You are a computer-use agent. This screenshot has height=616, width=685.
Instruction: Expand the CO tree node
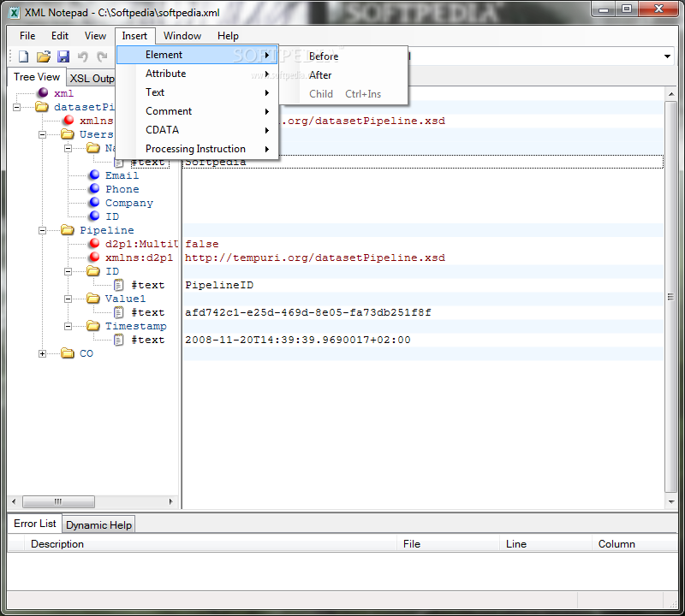pyautogui.click(x=42, y=353)
